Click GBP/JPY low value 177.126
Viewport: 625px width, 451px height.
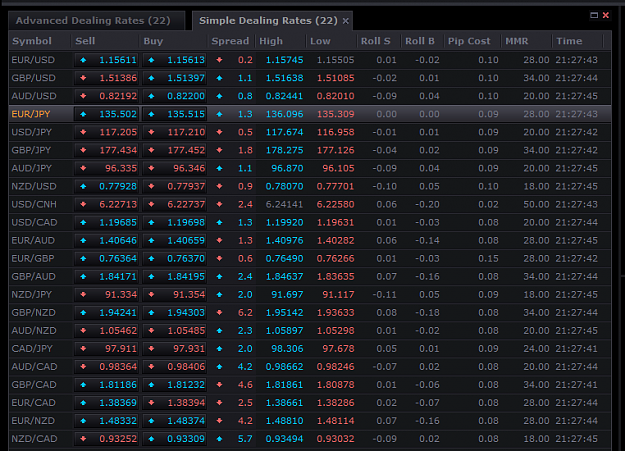336,150
